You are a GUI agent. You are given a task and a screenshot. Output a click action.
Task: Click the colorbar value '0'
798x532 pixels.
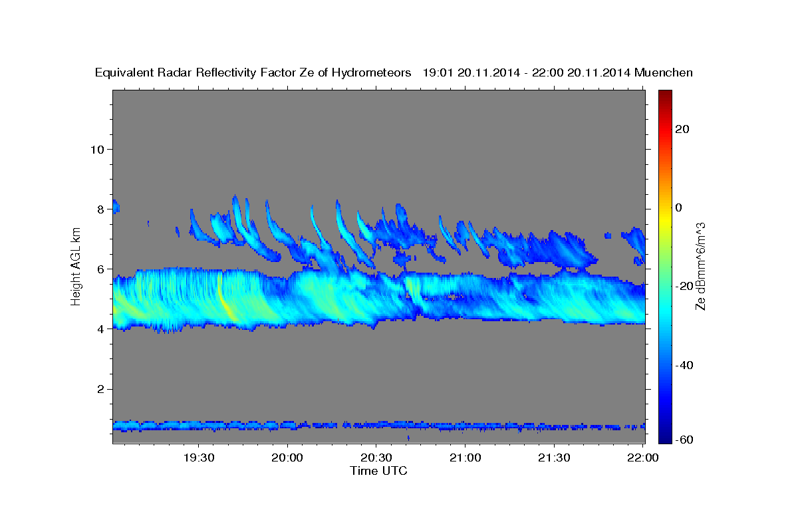coord(679,207)
